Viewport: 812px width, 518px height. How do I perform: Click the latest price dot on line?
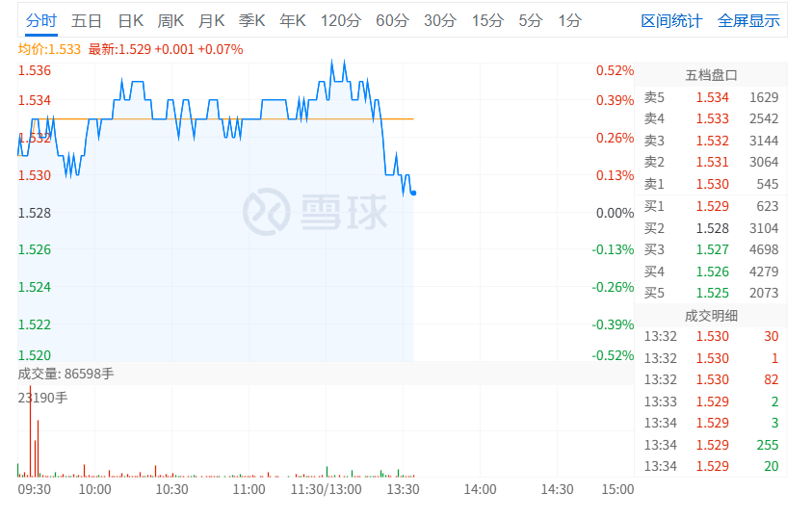[x=413, y=193]
